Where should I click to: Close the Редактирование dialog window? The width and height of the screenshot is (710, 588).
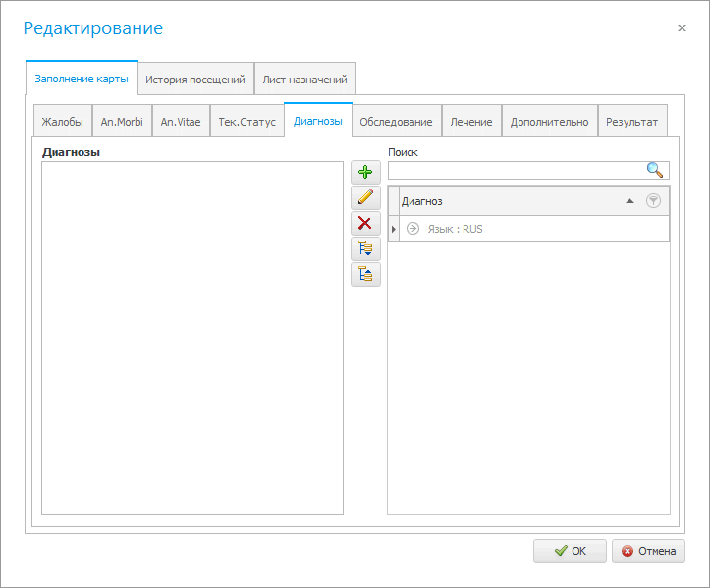[x=682, y=28]
